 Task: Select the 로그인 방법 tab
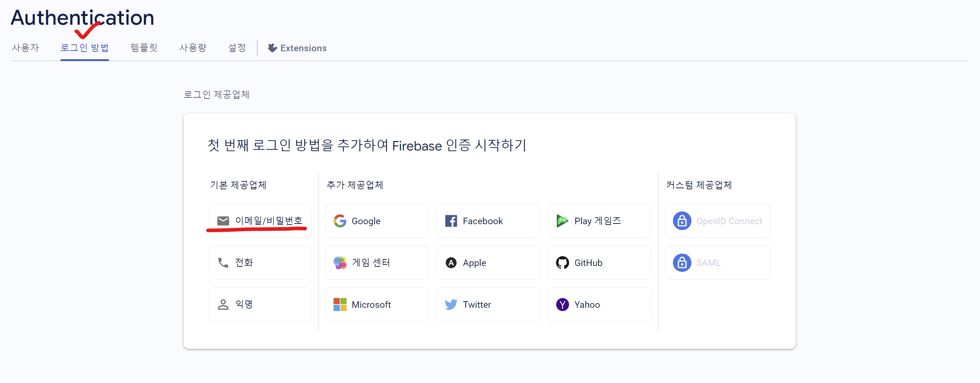point(85,48)
